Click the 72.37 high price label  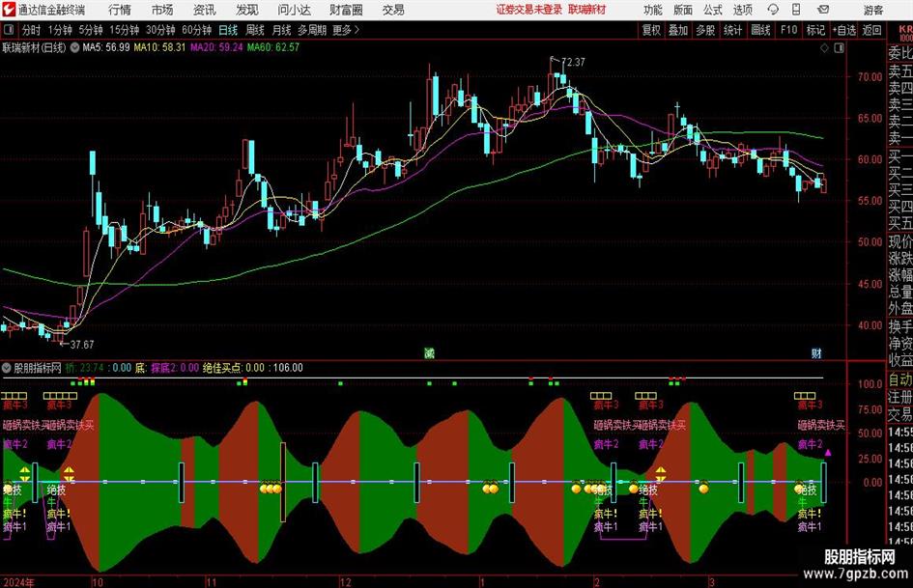click(573, 62)
